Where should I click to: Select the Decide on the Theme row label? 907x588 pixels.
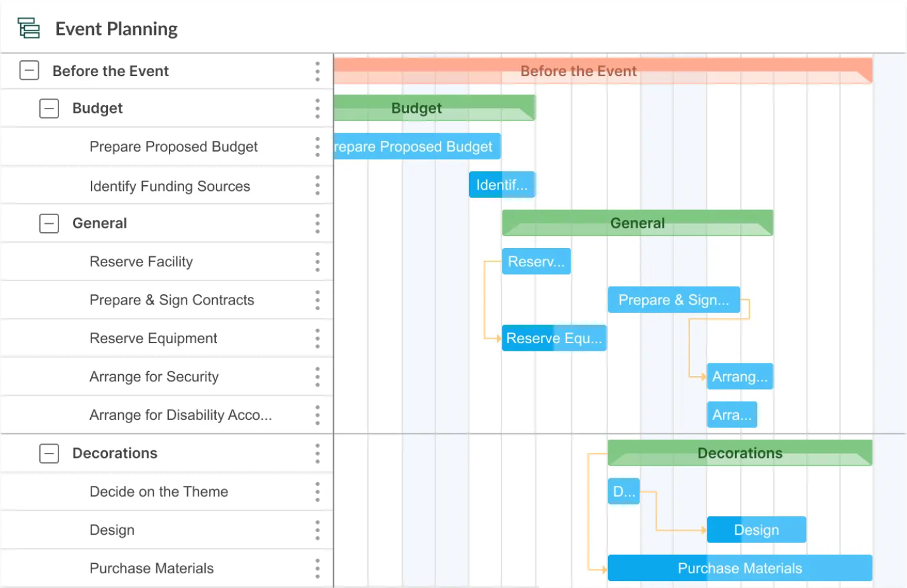click(x=159, y=492)
